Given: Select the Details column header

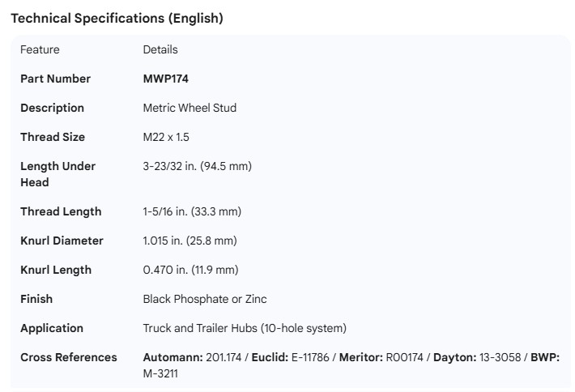Looking at the screenshot, I should [x=160, y=49].
